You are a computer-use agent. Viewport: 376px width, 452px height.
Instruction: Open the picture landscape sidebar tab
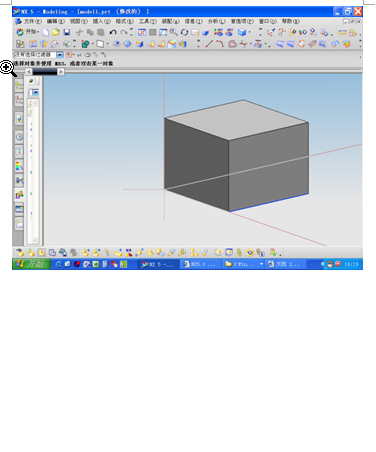pos(19,209)
